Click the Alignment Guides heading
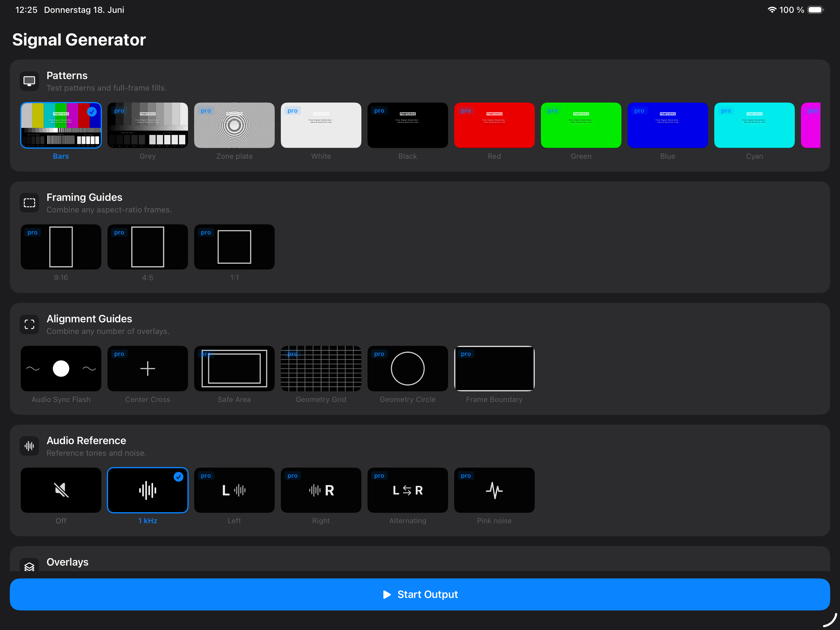Image resolution: width=840 pixels, height=630 pixels. 89,319
